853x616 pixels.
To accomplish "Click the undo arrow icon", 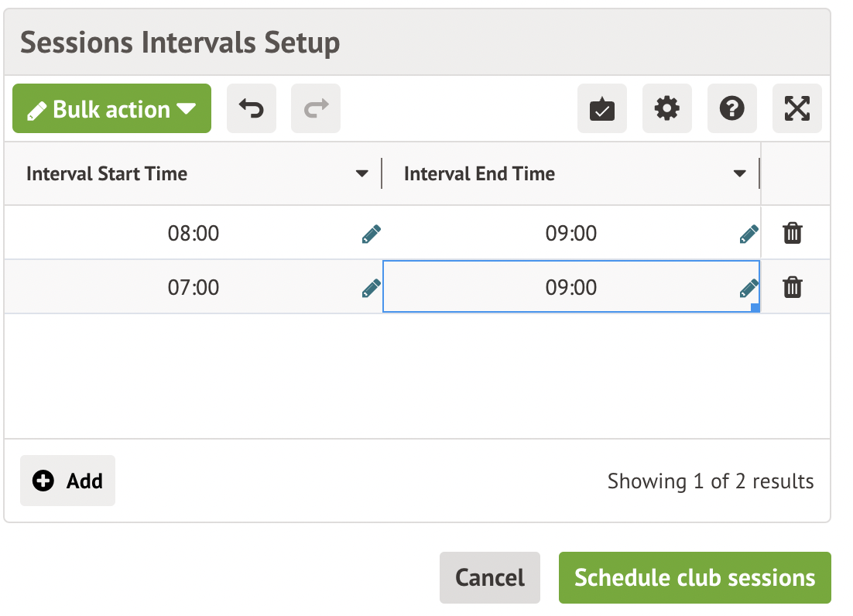I will 251,109.
